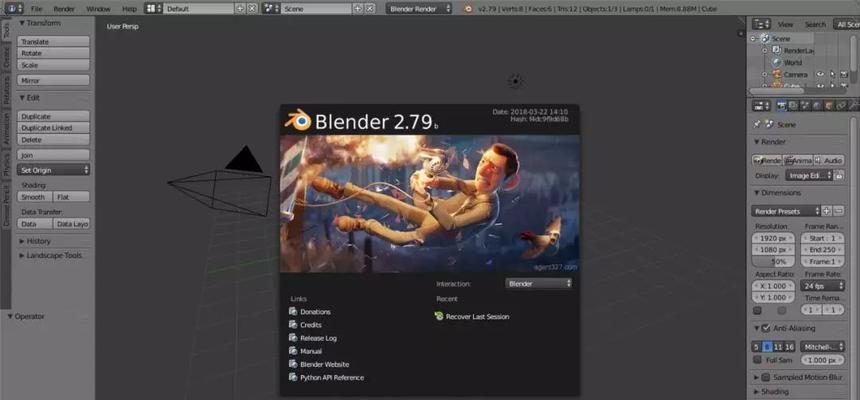Image resolution: width=860 pixels, height=400 pixels.
Task: Toggle the Anti-Aliasing checkbox
Action: coord(766,328)
